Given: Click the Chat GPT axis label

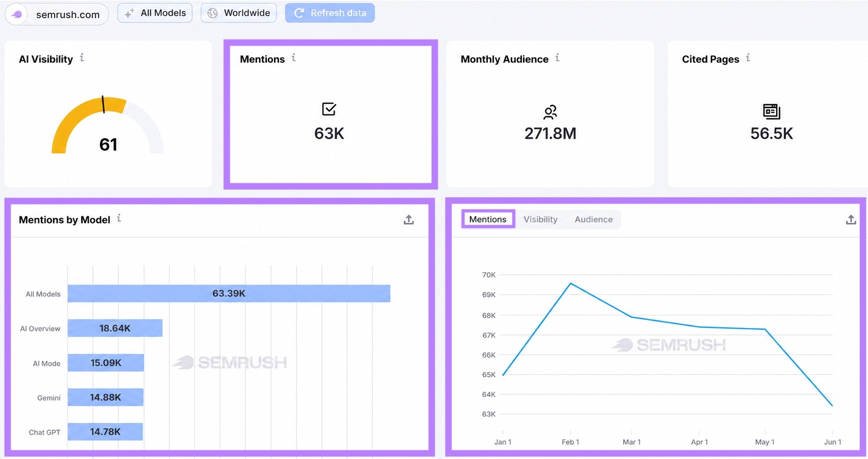Looking at the screenshot, I should (45, 432).
